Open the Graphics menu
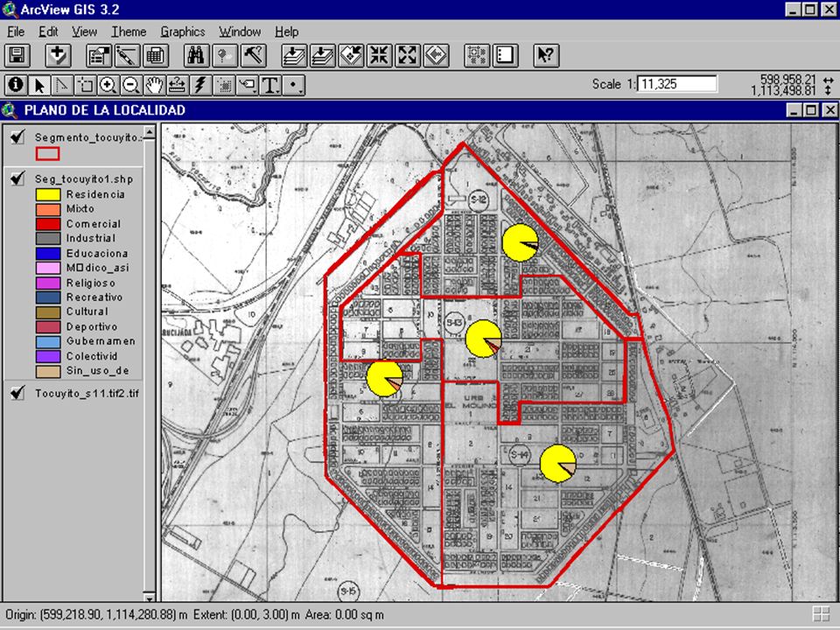Image resolution: width=840 pixels, height=630 pixels. click(x=183, y=31)
